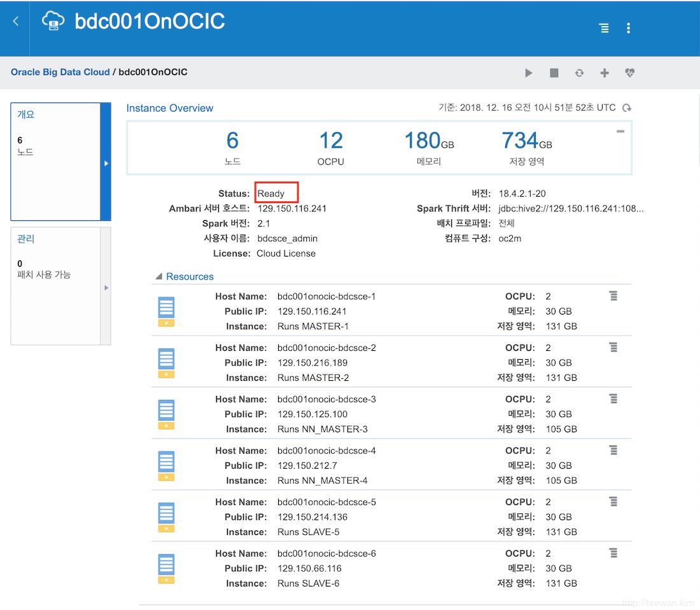Open the vertical three-dots options menu
This screenshot has height=610, width=700.
[x=628, y=28]
